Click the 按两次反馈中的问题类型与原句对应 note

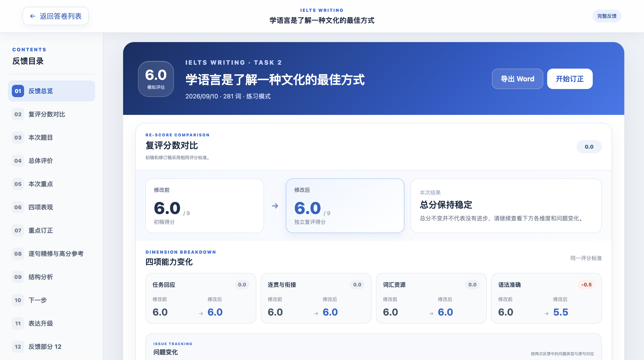pos(562,354)
